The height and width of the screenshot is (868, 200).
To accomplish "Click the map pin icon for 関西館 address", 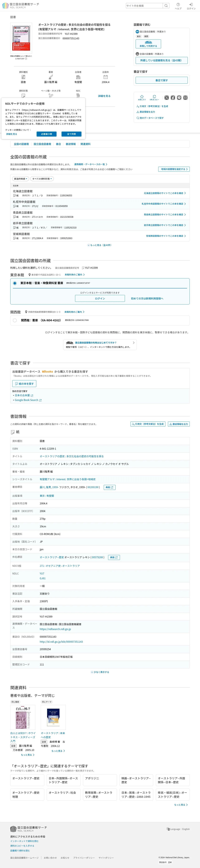I will [26, 312].
